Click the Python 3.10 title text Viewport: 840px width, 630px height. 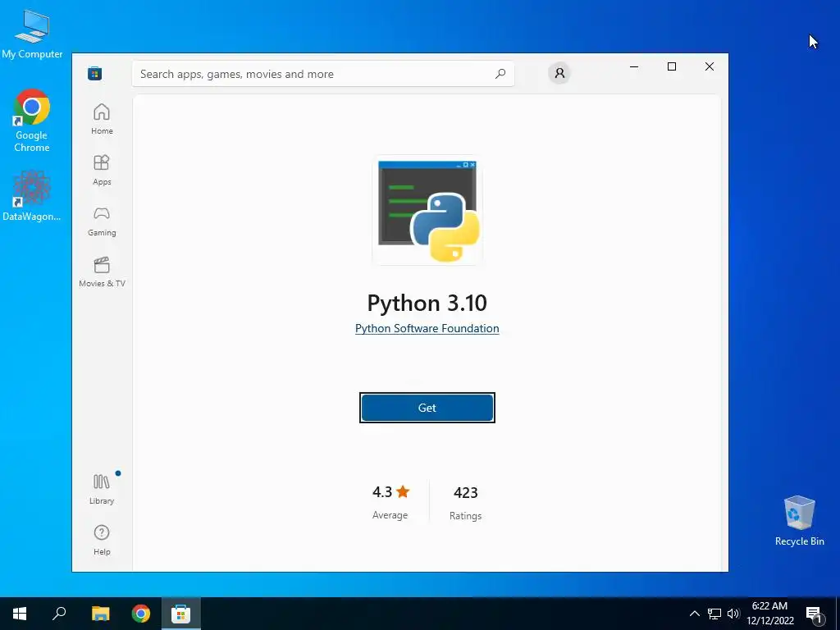pos(427,303)
